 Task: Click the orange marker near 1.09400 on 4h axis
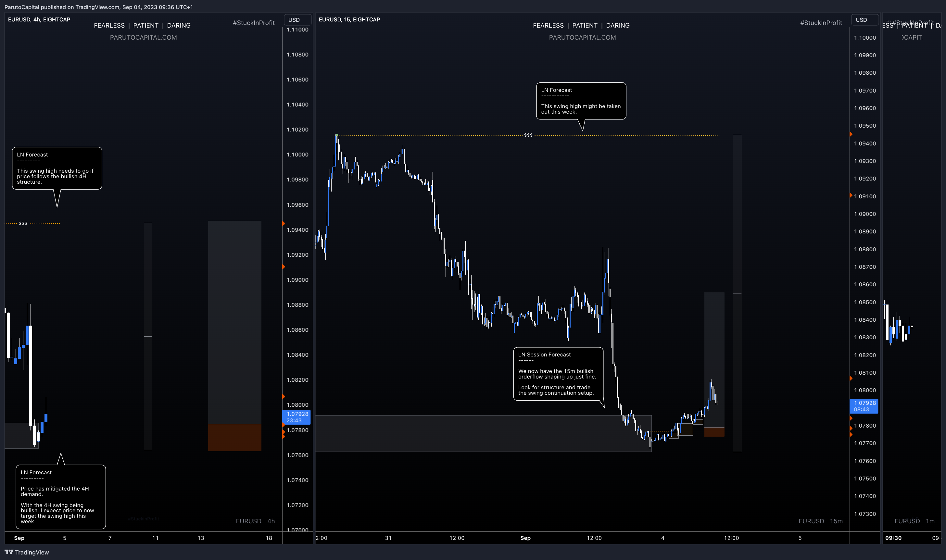pos(284,223)
